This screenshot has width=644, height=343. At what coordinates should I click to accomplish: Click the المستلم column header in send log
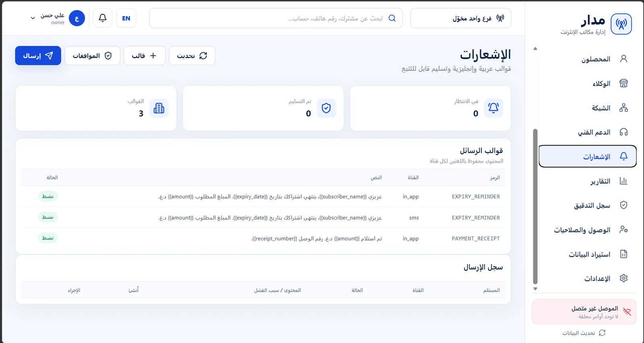pos(491,290)
